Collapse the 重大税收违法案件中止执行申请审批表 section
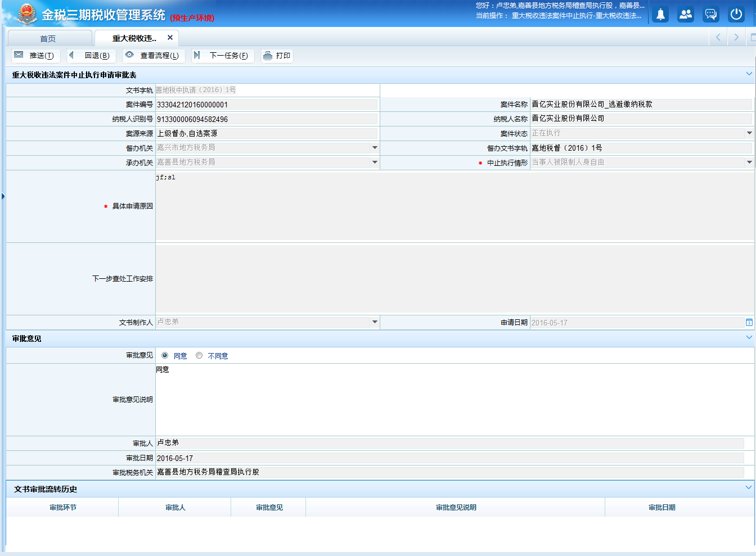The image size is (756, 556). [x=749, y=74]
